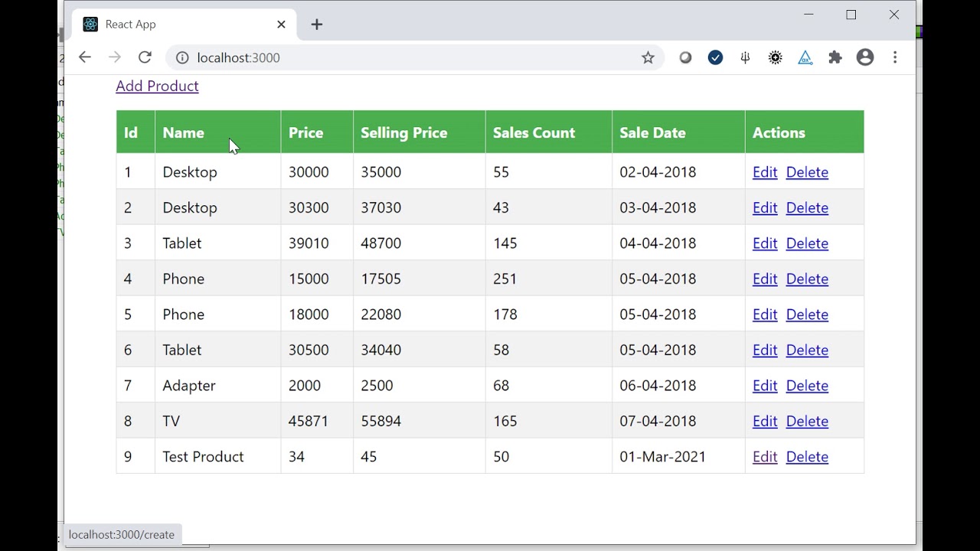Viewport: 980px width, 551px height.
Task: Delete the first Desktop row
Action: point(807,172)
